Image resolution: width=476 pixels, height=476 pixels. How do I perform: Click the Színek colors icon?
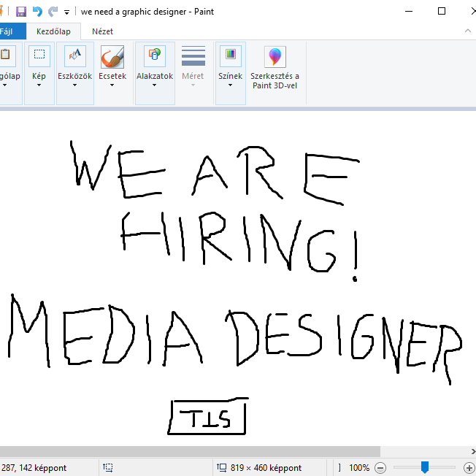[230, 56]
